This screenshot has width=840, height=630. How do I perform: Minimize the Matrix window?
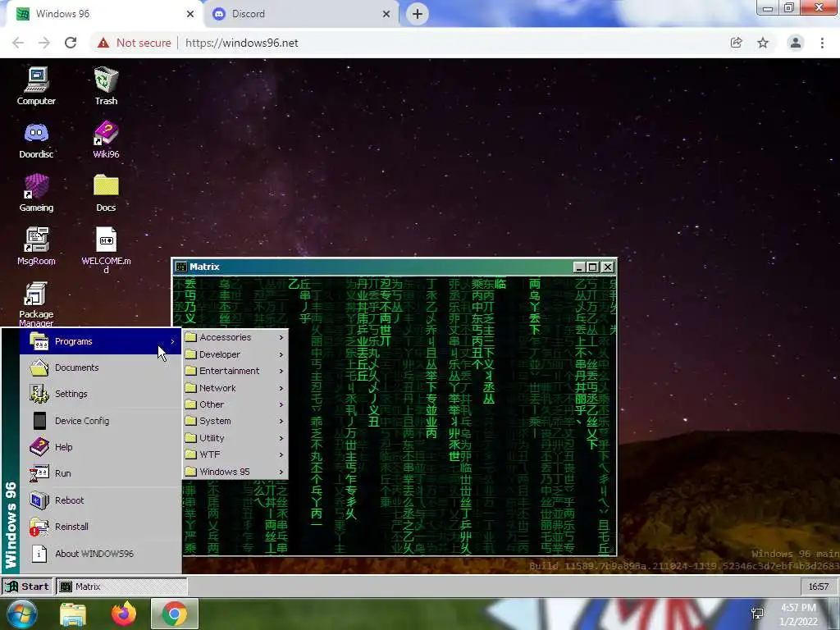pyautogui.click(x=578, y=267)
